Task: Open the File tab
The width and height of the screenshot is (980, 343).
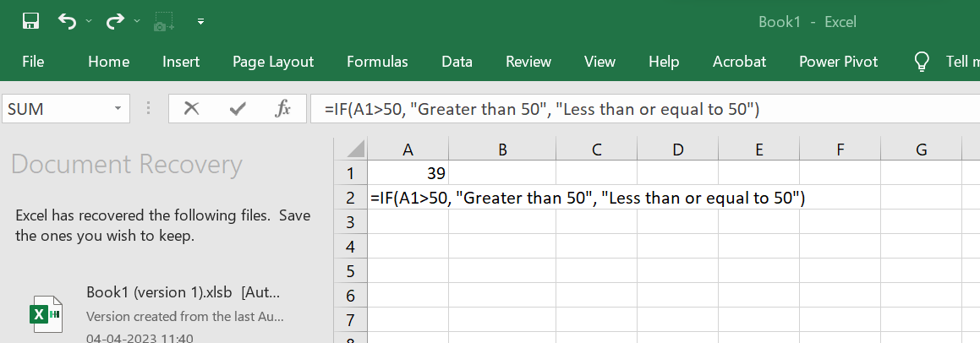Action: (33, 62)
